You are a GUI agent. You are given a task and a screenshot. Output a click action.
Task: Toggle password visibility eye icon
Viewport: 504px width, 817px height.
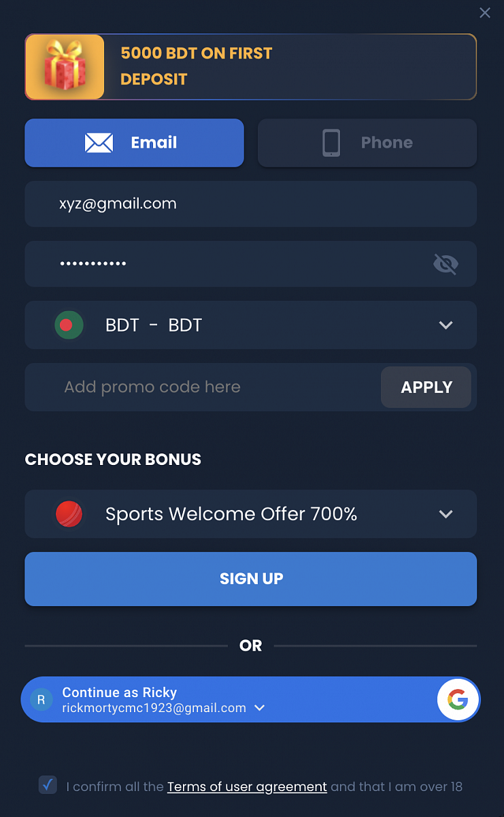(x=446, y=263)
